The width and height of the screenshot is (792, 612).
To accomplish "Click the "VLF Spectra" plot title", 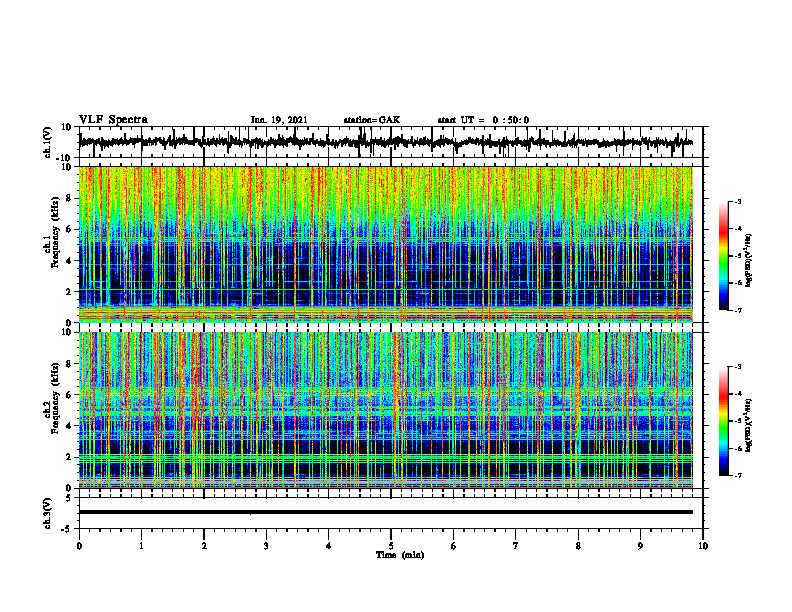I will (x=113, y=120).
